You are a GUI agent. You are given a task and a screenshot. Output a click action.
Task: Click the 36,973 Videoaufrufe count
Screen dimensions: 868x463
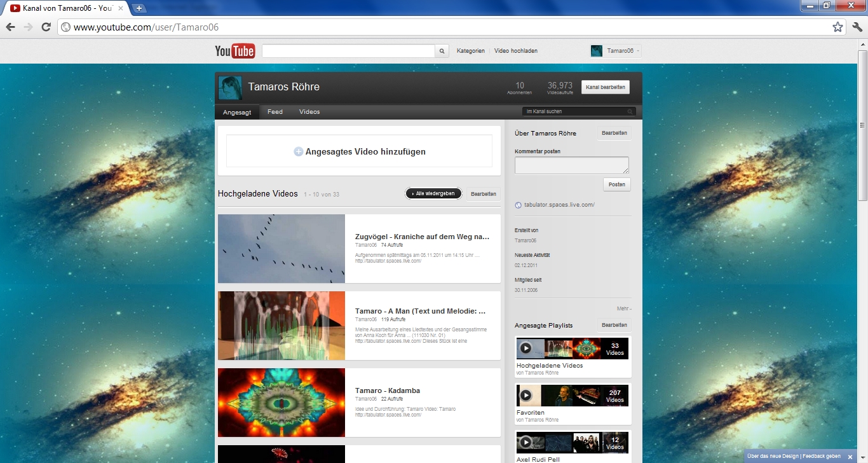pos(560,88)
